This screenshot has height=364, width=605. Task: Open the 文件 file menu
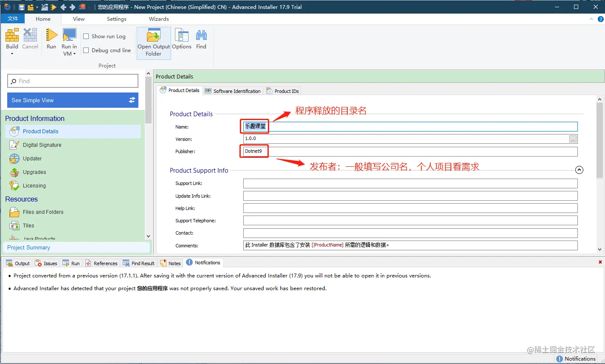(13, 19)
